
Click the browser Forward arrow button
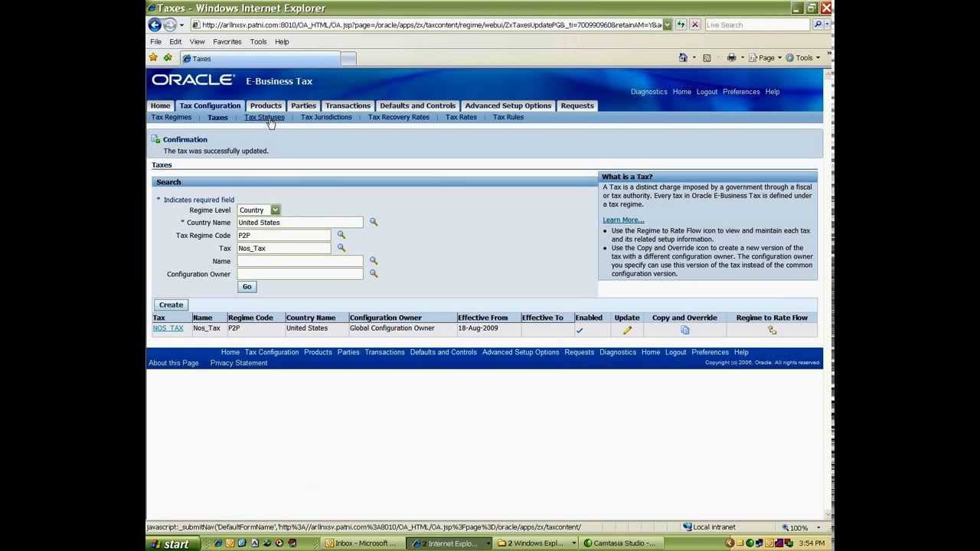170,24
